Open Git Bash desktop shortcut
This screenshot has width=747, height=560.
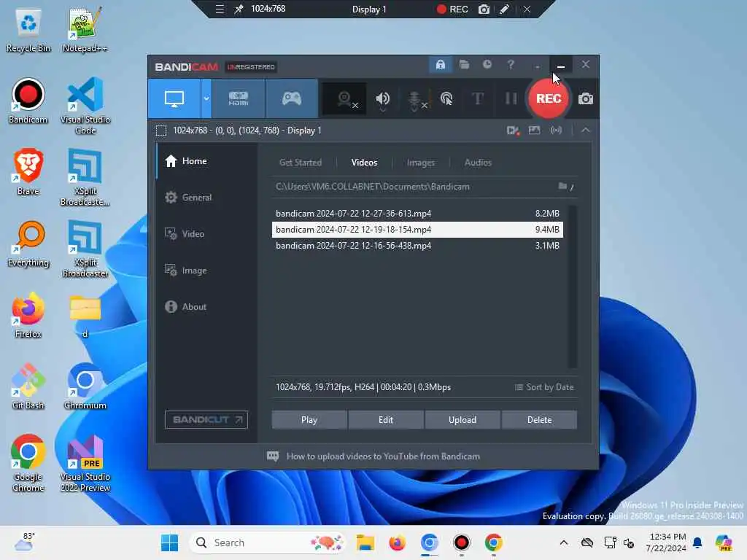point(28,386)
